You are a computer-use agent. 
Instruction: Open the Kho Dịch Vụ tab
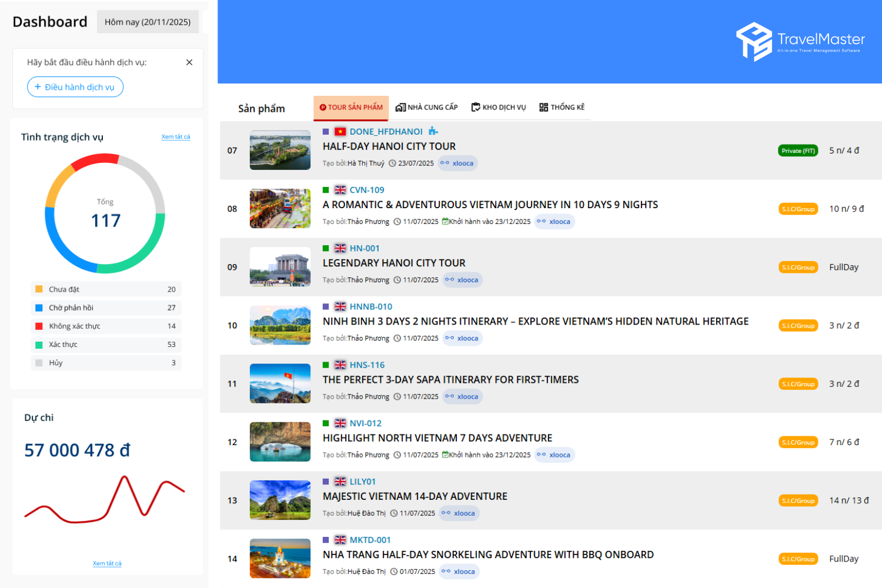(498, 108)
